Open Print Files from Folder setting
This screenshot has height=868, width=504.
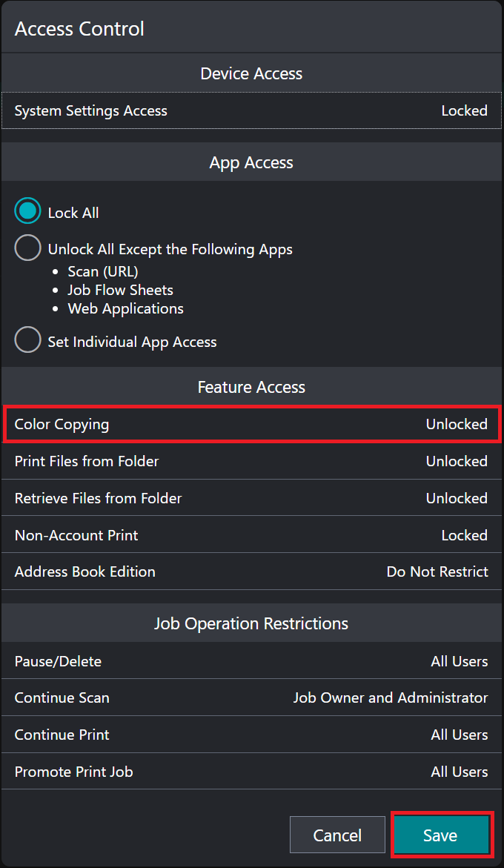click(251, 461)
